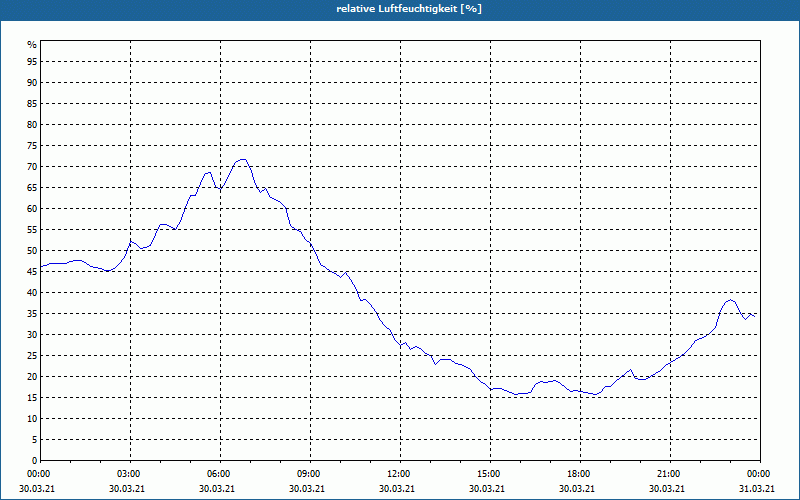Select the 80 y-axis value
The image size is (800, 500).
[32, 124]
